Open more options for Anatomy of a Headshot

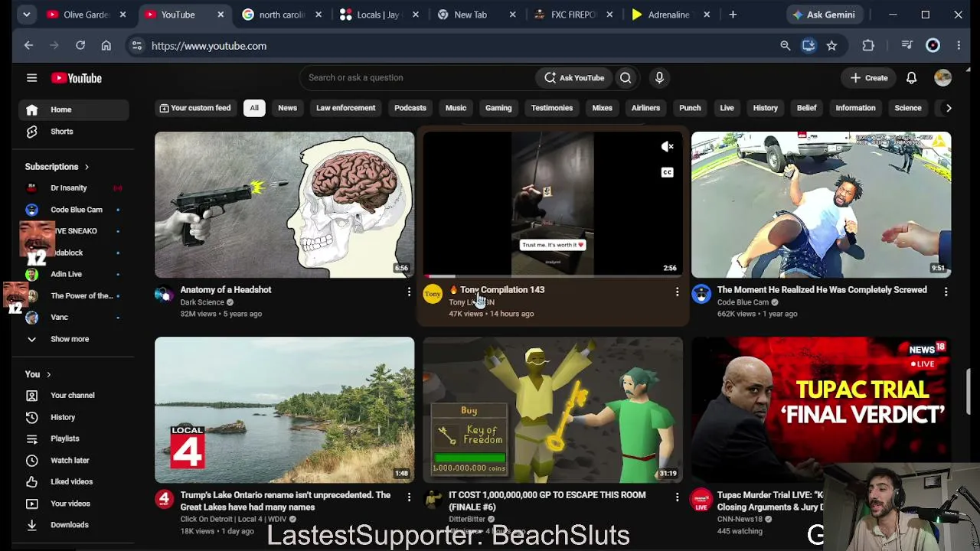409,292
